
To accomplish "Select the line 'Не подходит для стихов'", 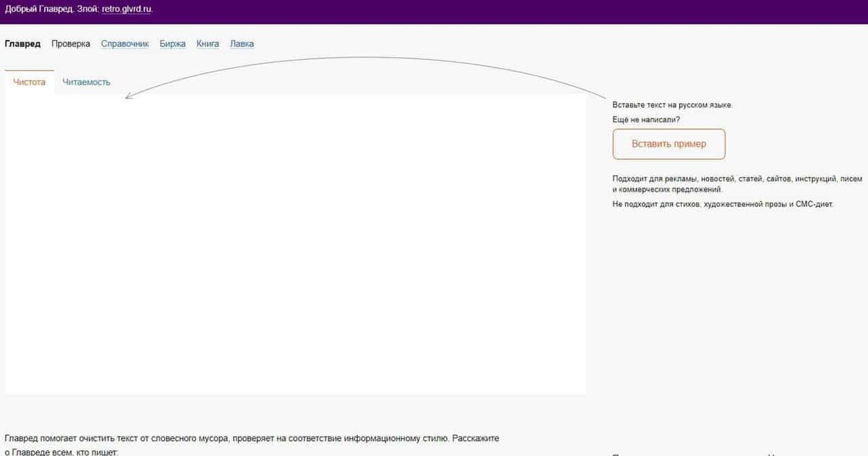I will [723, 204].
